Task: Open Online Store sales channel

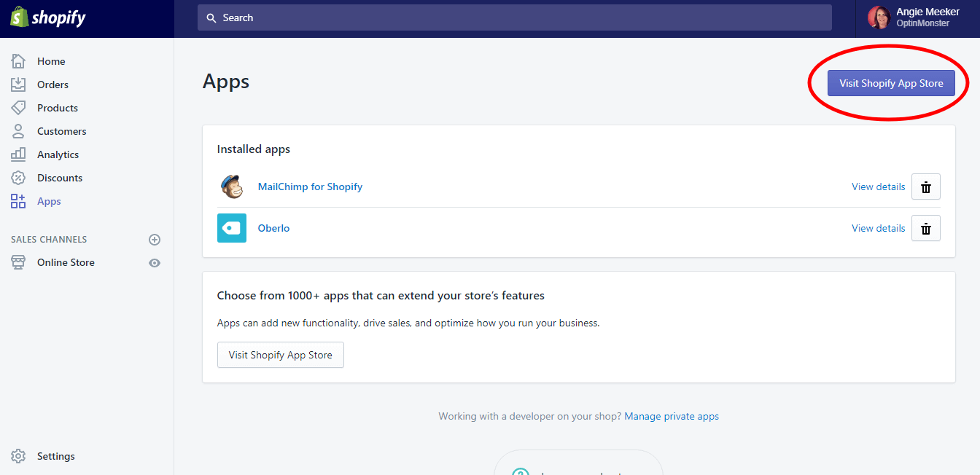Action: point(66,262)
